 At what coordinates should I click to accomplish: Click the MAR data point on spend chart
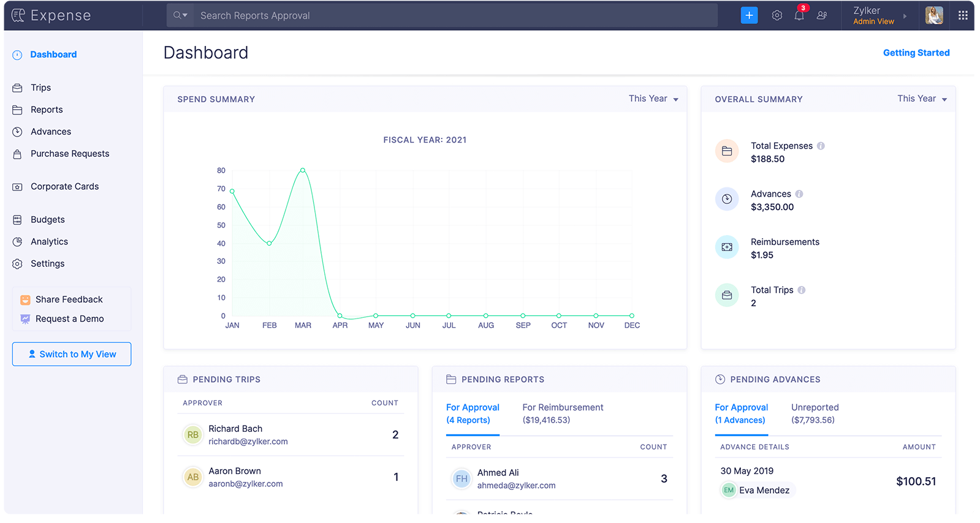303,170
